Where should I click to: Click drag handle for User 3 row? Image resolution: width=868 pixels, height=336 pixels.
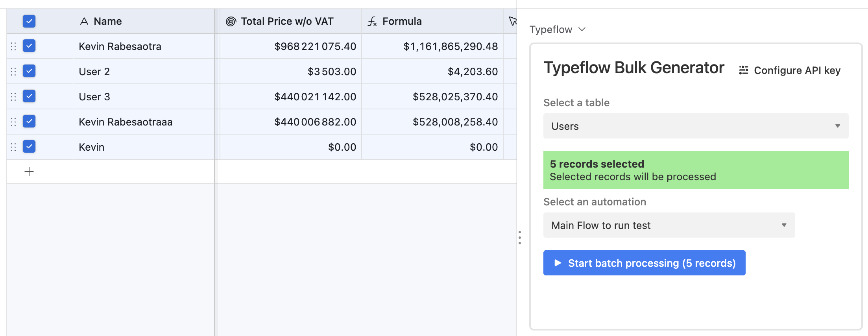(13, 97)
